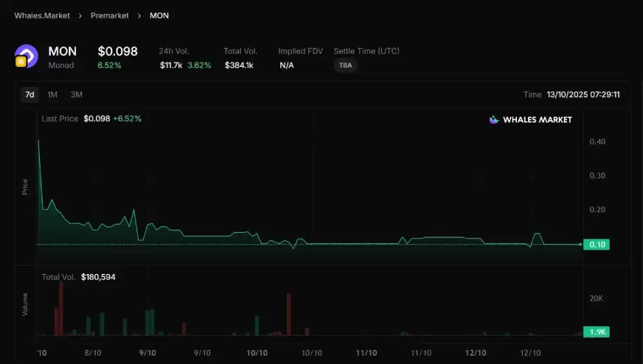This screenshot has height=364, width=643.
Task: Click the TBA settle time badge
Action: [x=346, y=65]
